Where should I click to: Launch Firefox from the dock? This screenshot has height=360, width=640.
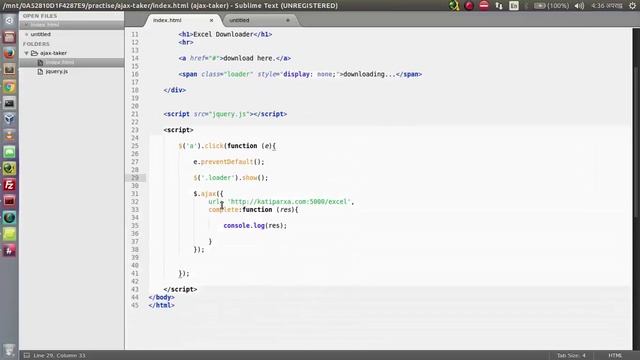click(9, 53)
